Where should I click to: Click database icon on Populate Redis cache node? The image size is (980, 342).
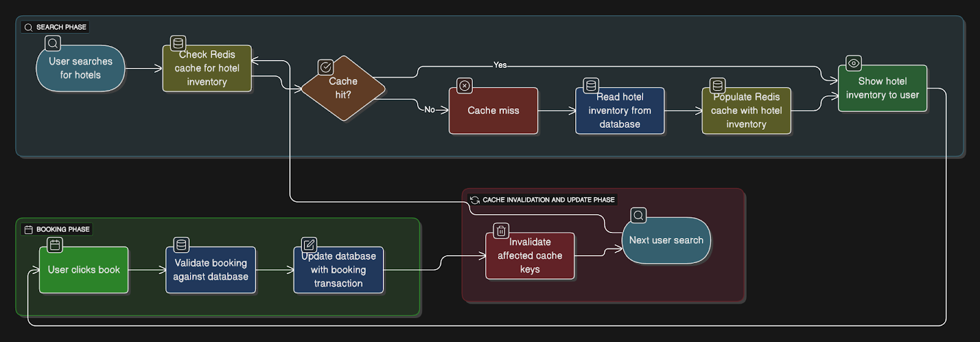pyautogui.click(x=718, y=86)
